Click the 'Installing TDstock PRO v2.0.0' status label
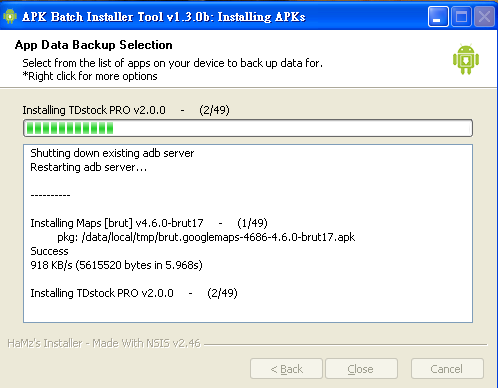 click(x=126, y=110)
